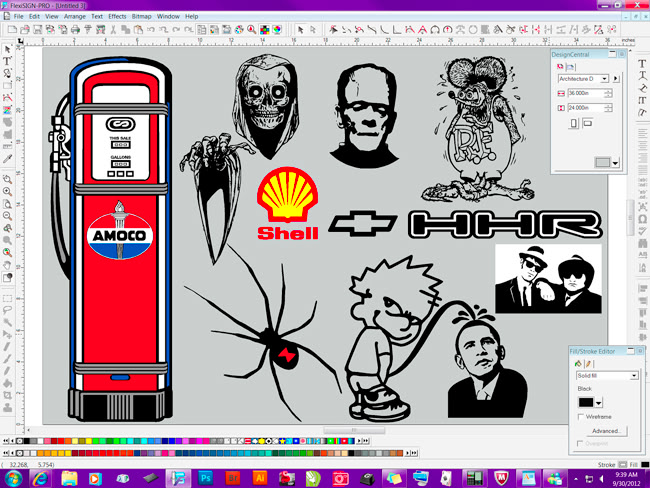Click the first Undo arrow icon
Image resolution: width=650 pixels, height=488 pixels.
(151, 29)
